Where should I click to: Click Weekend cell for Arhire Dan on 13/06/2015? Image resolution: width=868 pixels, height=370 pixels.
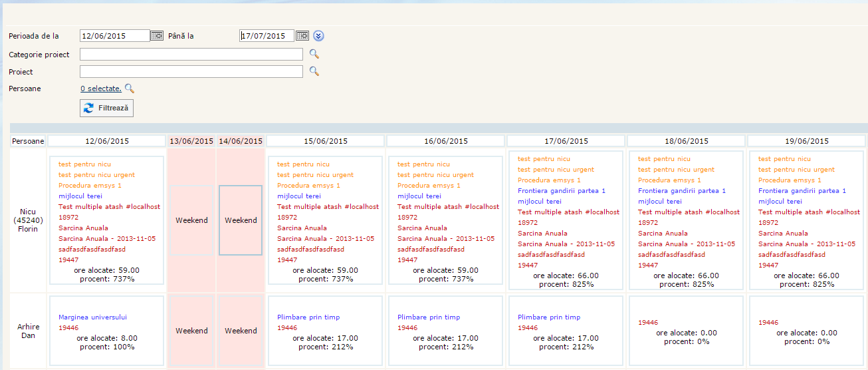[191, 331]
